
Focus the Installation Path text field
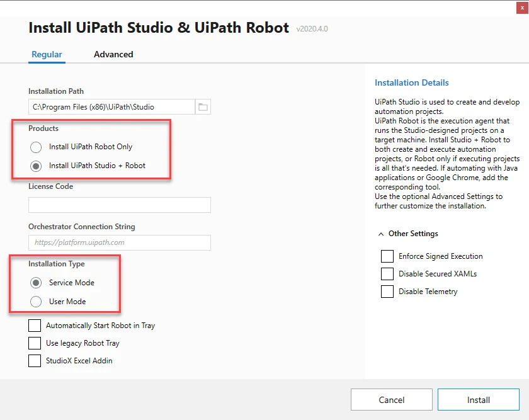click(111, 107)
